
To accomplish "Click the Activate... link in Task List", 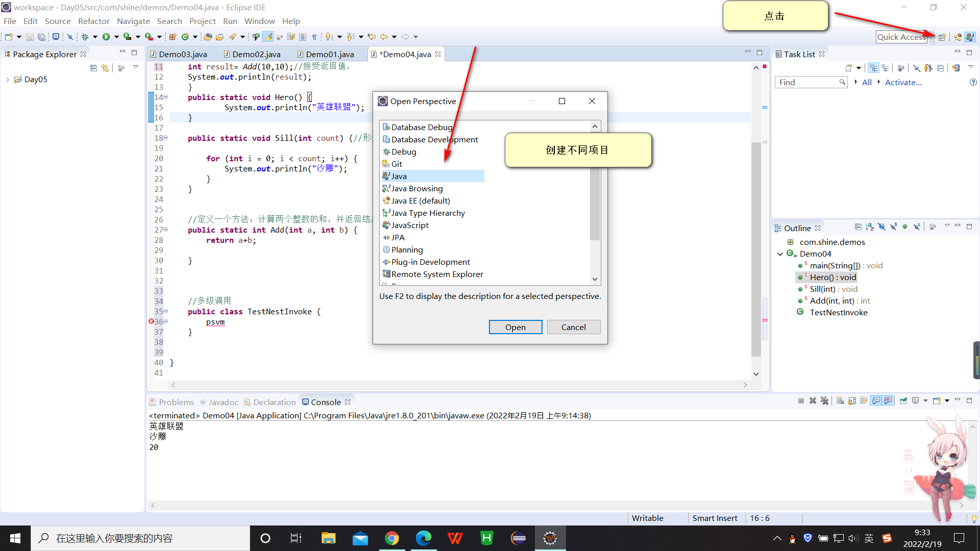I will coord(903,82).
